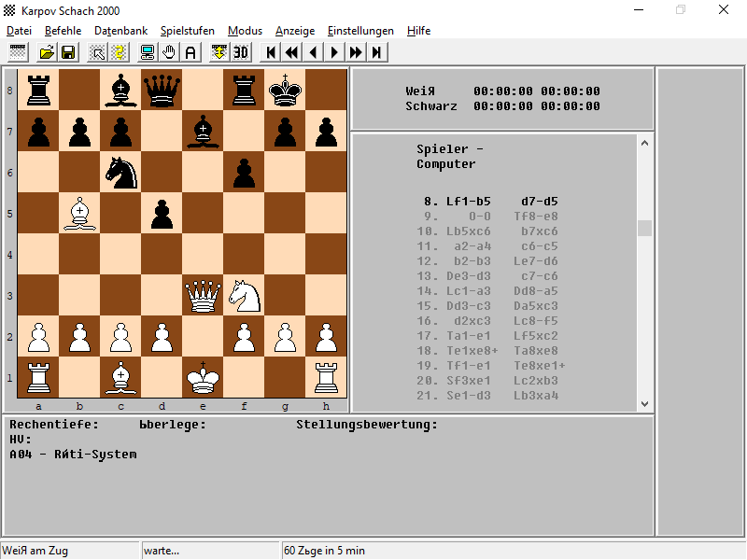
Task: Step back one move with single arrow
Action: 313,52
